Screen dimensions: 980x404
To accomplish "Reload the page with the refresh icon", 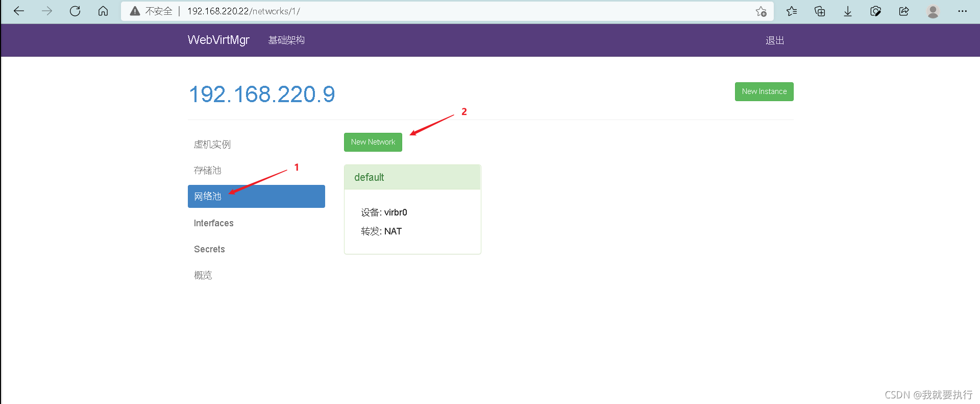I will (x=75, y=11).
